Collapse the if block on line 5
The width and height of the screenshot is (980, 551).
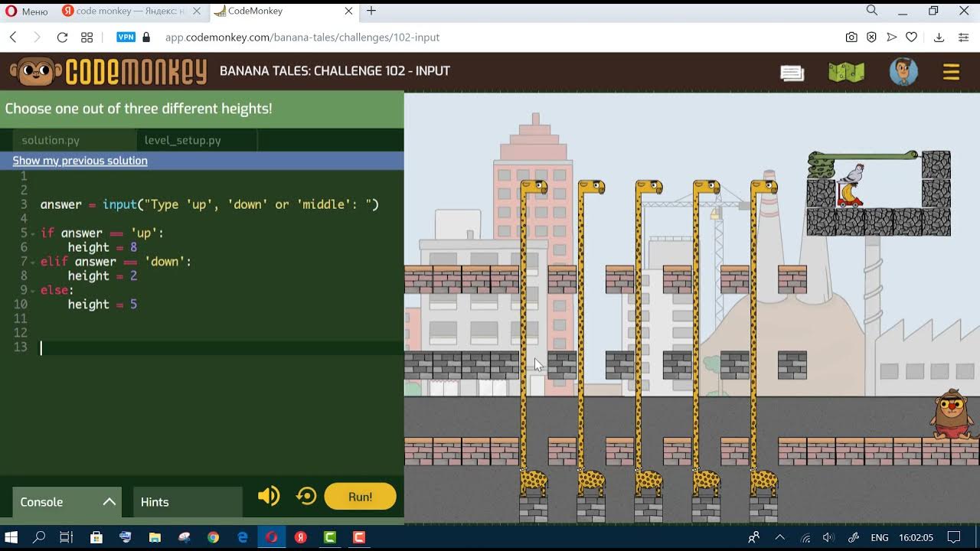(33, 233)
